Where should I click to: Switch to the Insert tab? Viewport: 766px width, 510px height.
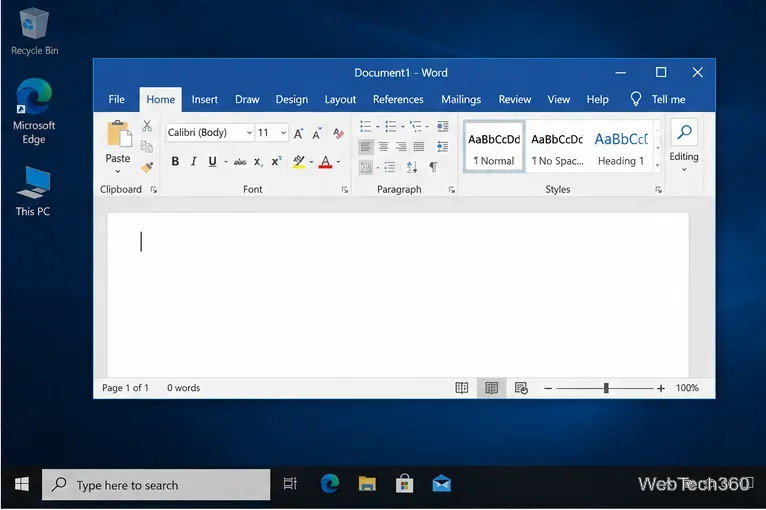(x=204, y=99)
